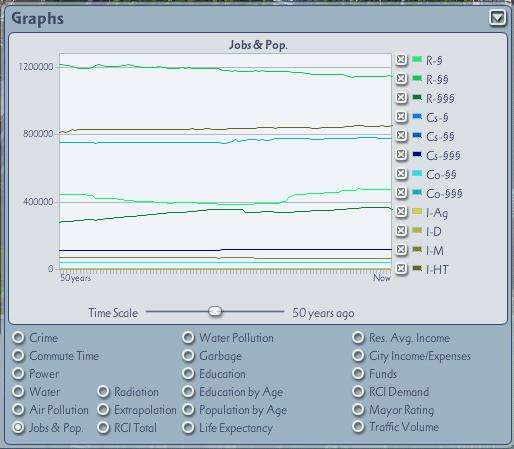Hide the Cs-§ line checkbox
This screenshot has width=514, height=449.
point(401,117)
